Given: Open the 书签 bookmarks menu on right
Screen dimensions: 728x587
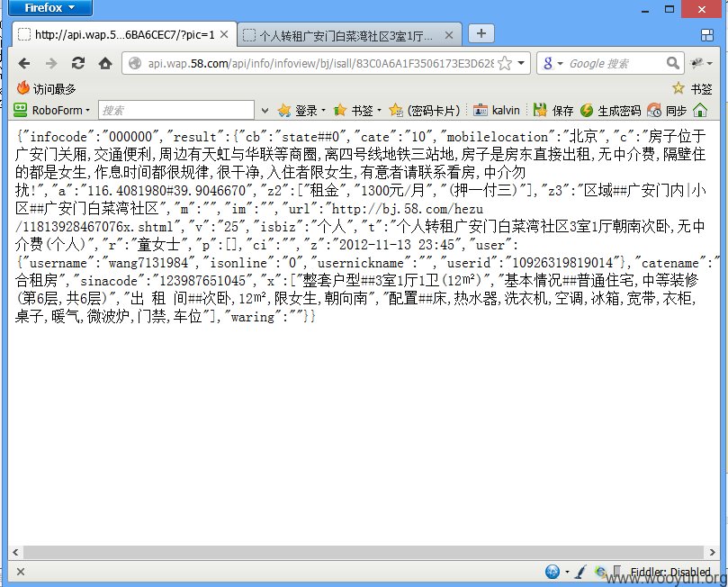Looking at the screenshot, I should click(x=692, y=88).
